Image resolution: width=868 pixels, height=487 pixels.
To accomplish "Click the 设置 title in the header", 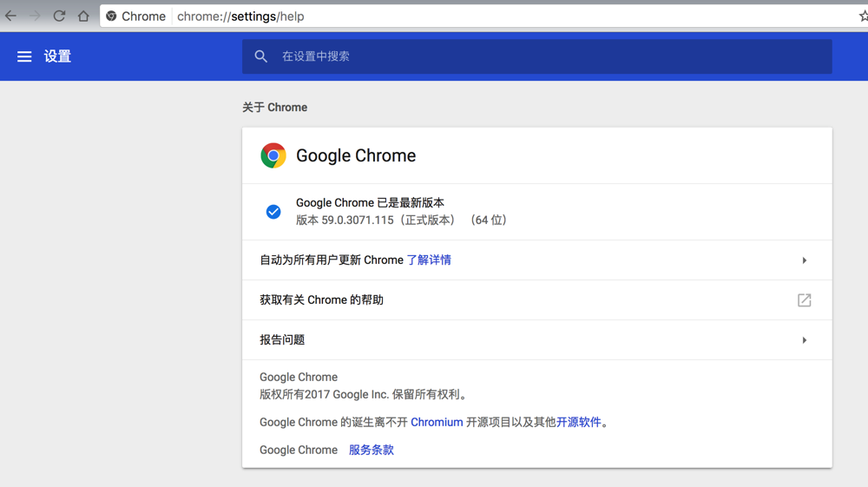I will (57, 56).
